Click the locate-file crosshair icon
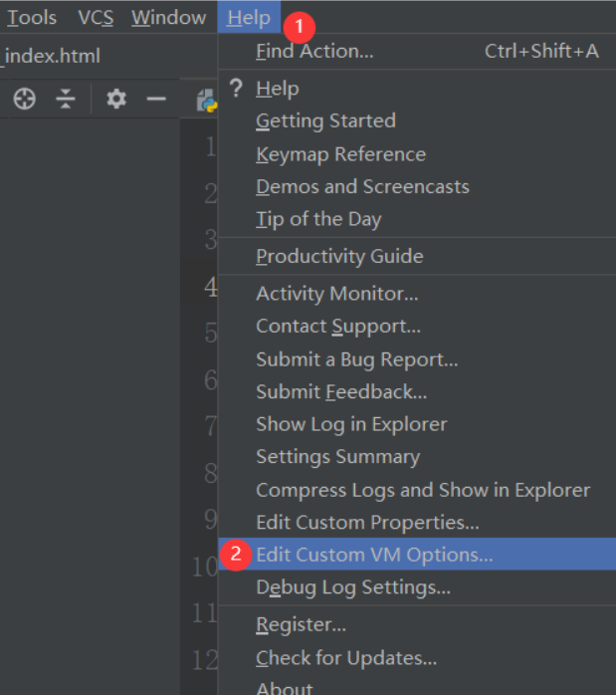616x695 pixels. [x=25, y=99]
